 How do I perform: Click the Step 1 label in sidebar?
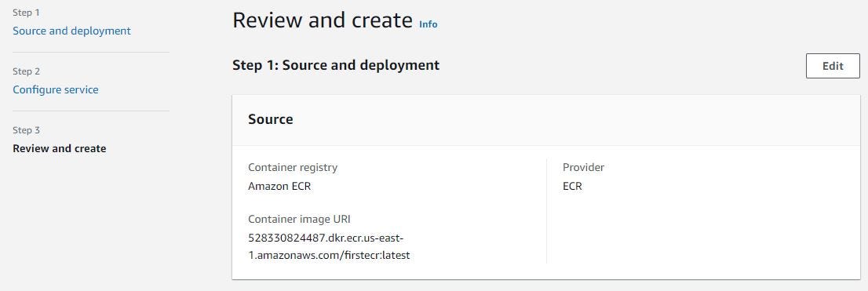click(26, 13)
